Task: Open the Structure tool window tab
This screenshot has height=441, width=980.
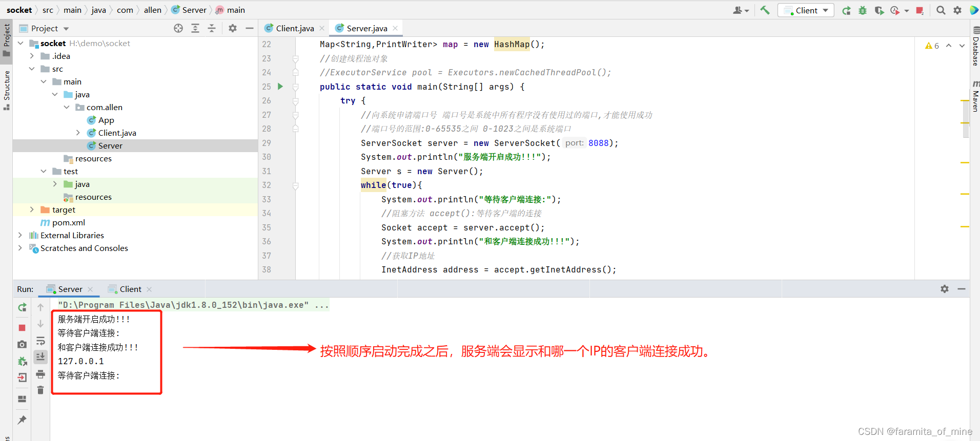Action: coord(7,90)
